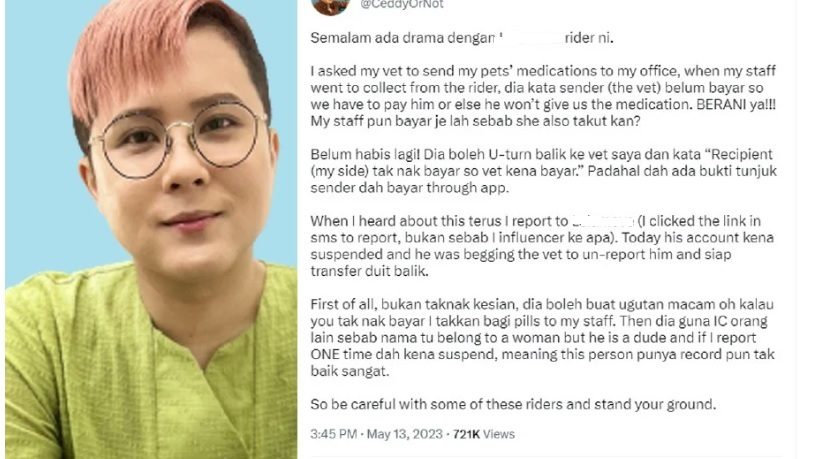This screenshot has width=815, height=459.
Task: Click the round eyeglasses in the photo
Action: tap(179, 138)
